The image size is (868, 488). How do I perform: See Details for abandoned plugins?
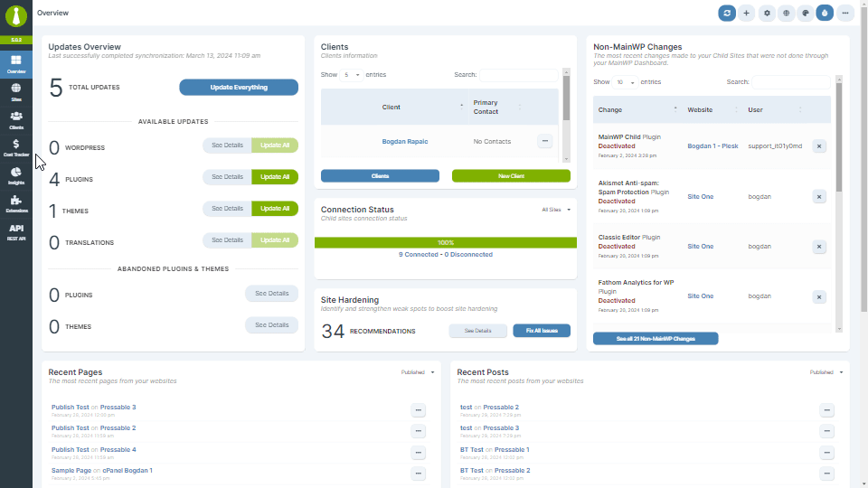pos(272,293)
